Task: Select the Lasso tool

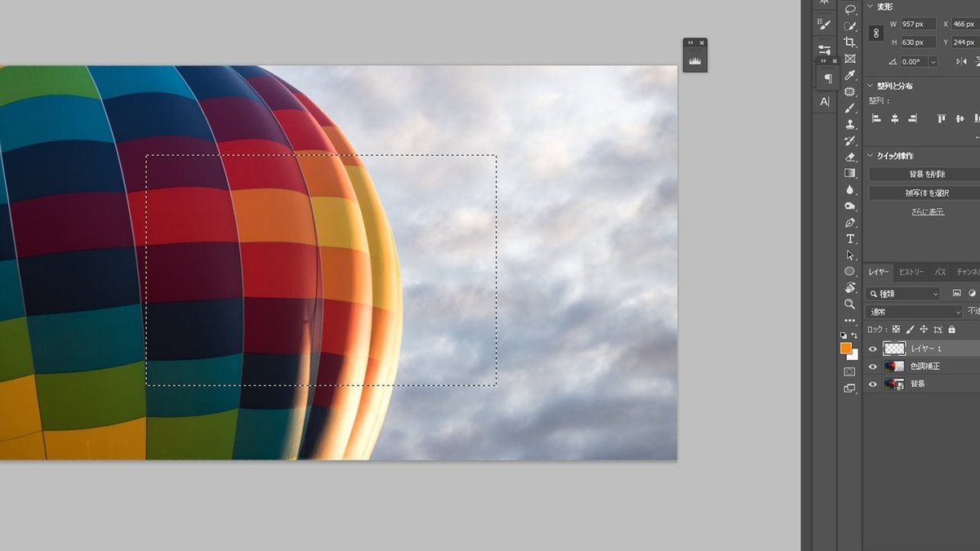Action: click(x=850, y=9)
